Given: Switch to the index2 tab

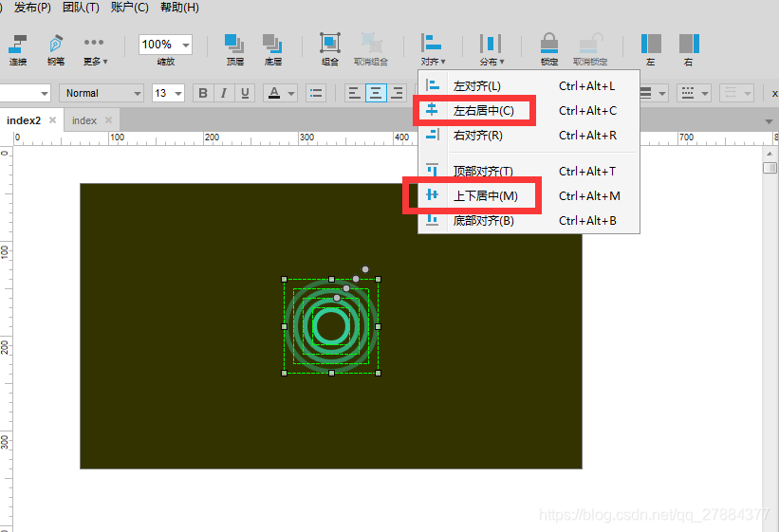Looking at the screenshot, I should 24,120.
